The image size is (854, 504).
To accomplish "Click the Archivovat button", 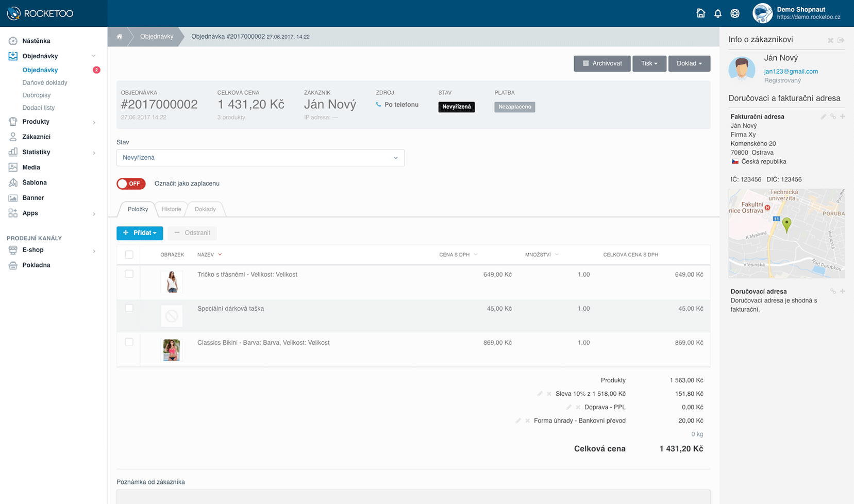I will click(602, 63).
